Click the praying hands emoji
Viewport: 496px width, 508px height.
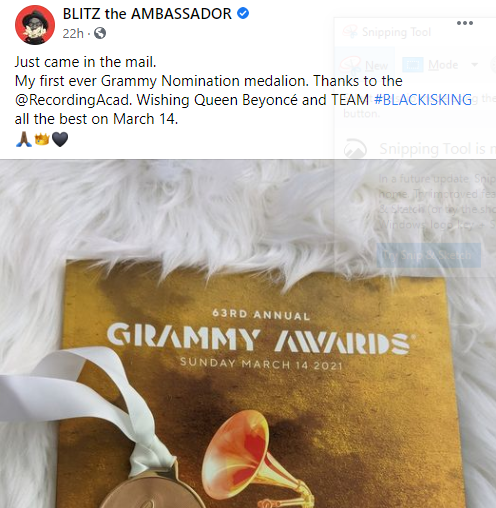24,139
